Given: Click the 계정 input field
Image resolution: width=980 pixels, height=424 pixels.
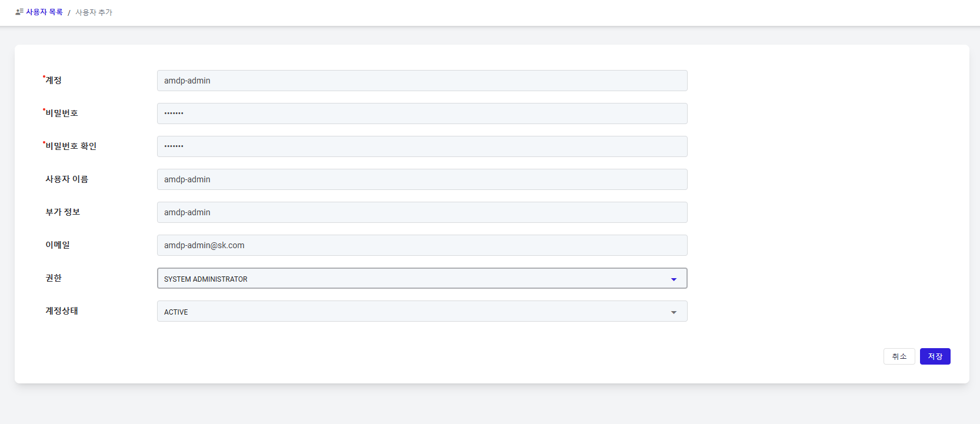Looking at the screenshot, I should click(422, 81).
